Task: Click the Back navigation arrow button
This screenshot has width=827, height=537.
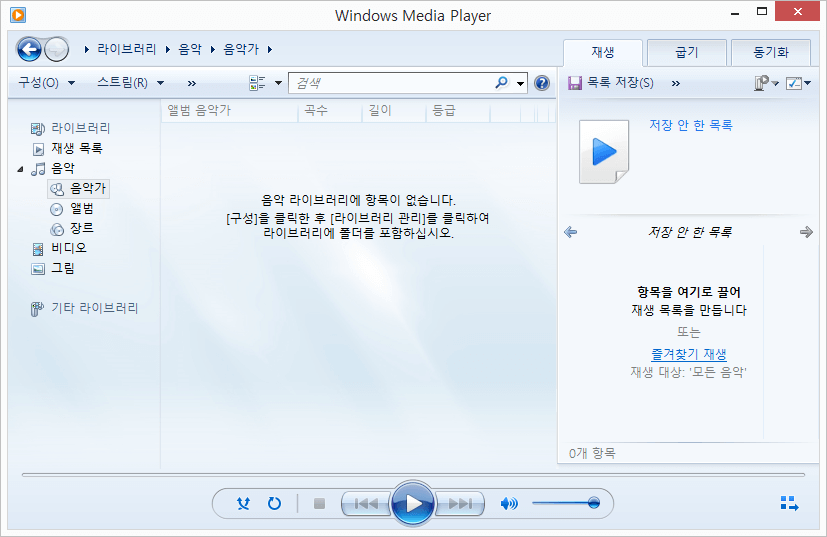Action: (29, 50)
